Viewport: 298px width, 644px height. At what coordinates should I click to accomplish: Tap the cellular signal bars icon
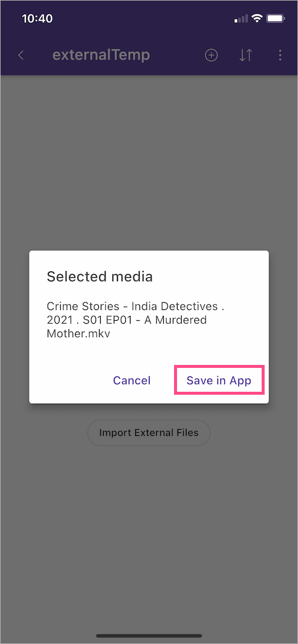pos(241,18)
